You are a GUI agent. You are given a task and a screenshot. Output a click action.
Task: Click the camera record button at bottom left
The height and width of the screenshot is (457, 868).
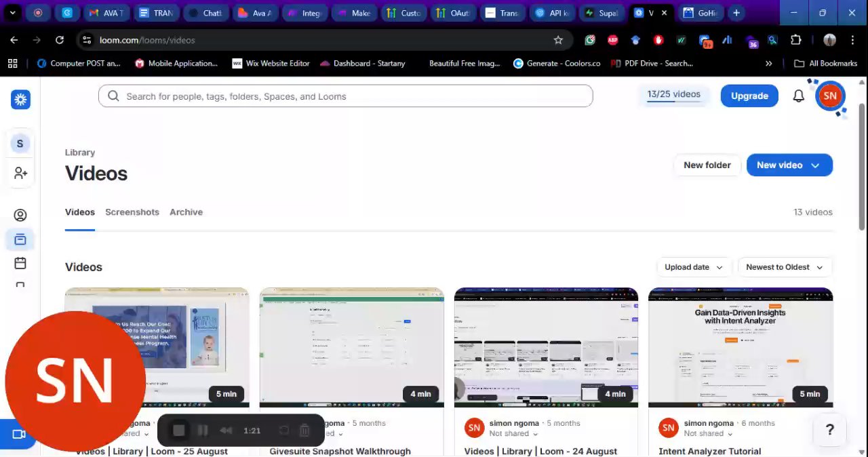[18, 435]
